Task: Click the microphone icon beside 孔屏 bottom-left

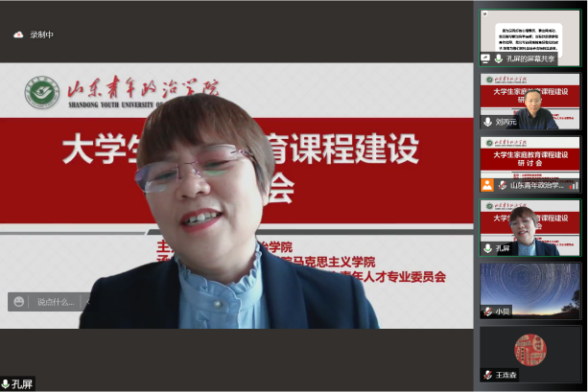Action: (5, 384)
